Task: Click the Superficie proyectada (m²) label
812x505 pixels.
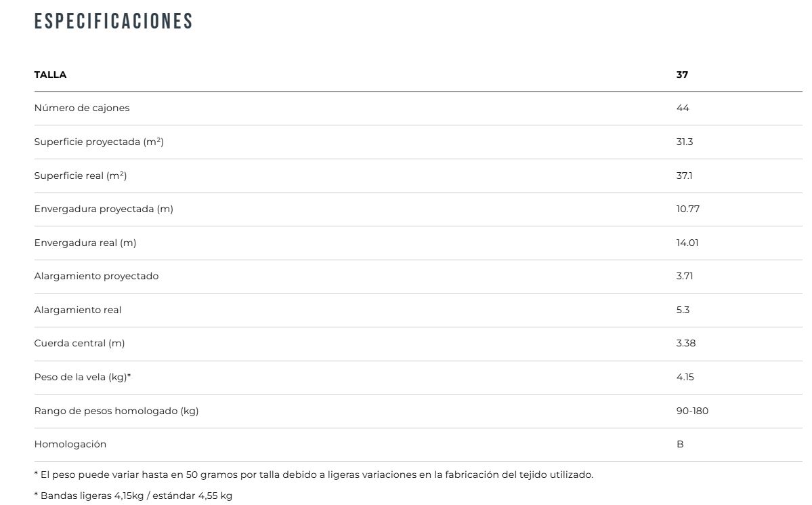Action: (x=99, y=142)
